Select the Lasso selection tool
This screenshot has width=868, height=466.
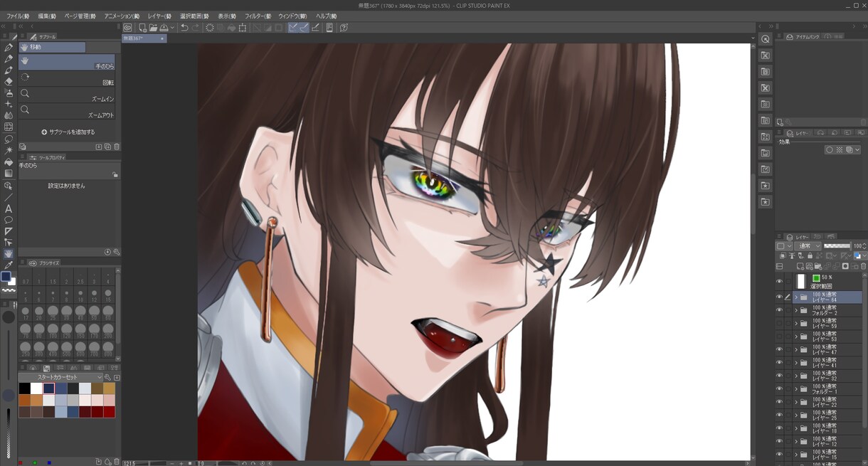[x=9, y=139]
